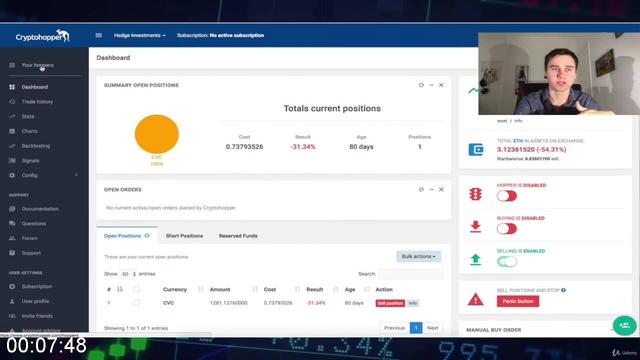Sort table by Result column
The width and height of the screenshot is (640, 360).
tap(315, 289)
